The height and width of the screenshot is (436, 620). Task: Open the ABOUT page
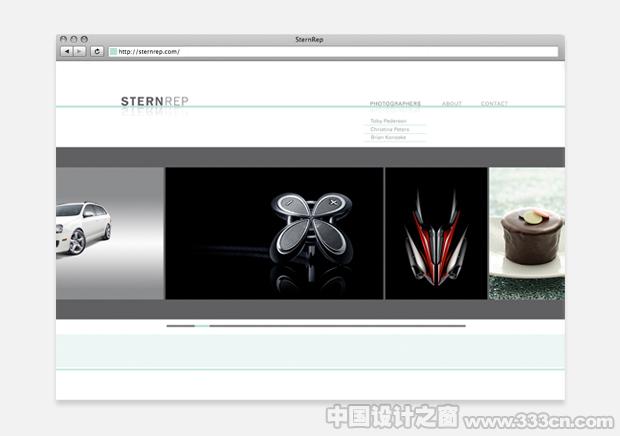(x=452, y=104)
